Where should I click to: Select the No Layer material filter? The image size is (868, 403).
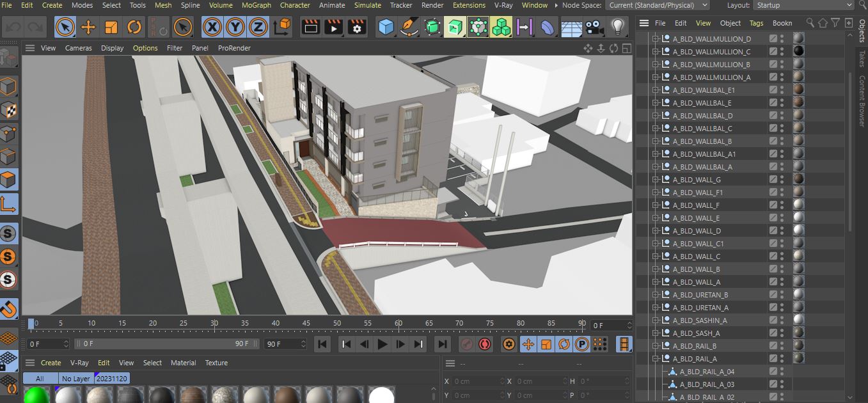[76, 379]
